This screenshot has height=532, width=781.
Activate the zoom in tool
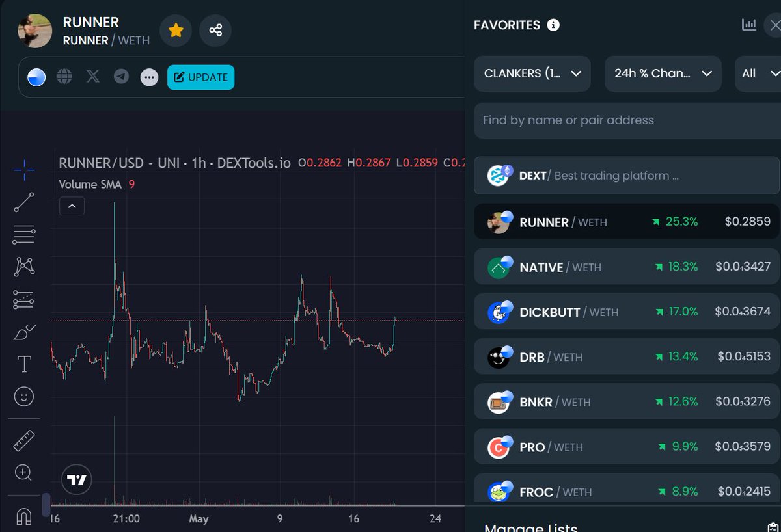point(24,473)
